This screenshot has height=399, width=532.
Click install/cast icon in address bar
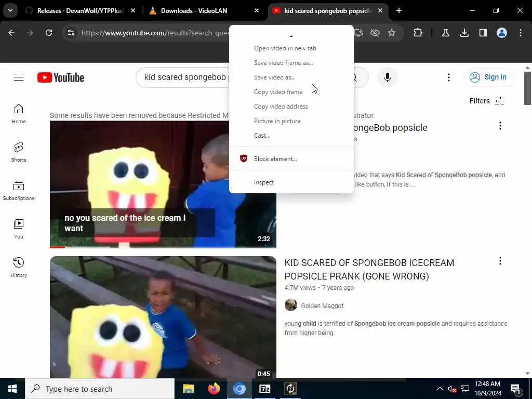point(358,33)
